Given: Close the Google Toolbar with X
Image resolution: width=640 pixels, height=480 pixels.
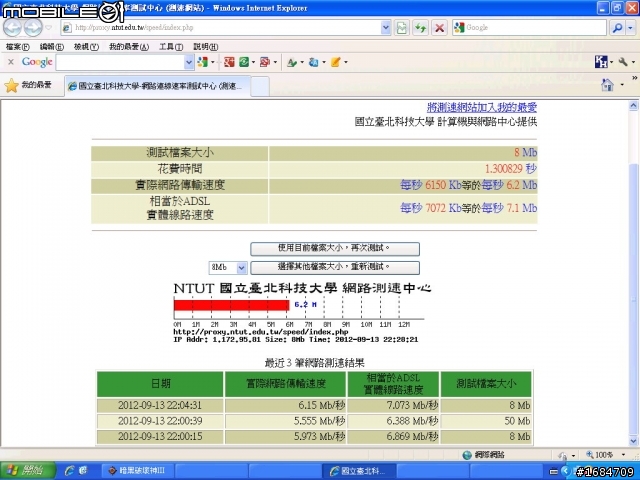Looking at the screenshot, I should pyautogui.click(x=11, y=62).
